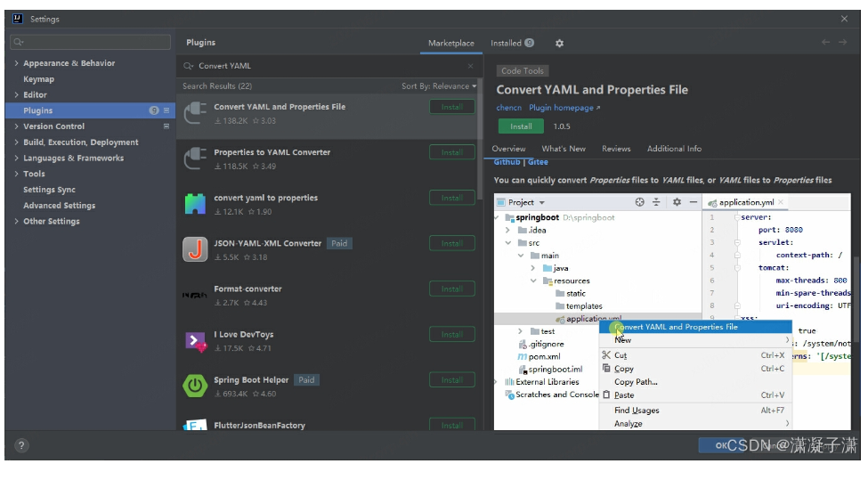Screen dimensions: 868x480
Task: Click the Plugins row modified-settings icon
Action: (x=166, y=110)
